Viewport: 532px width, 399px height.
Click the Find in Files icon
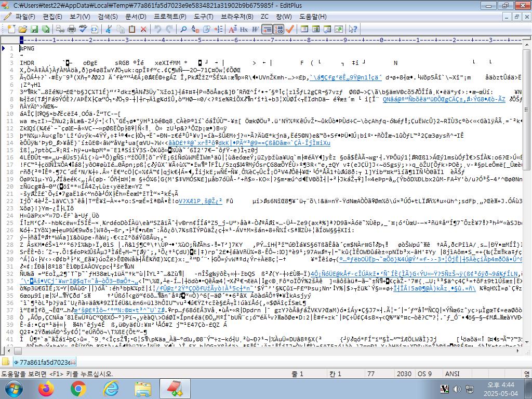(x=207, y=29)
